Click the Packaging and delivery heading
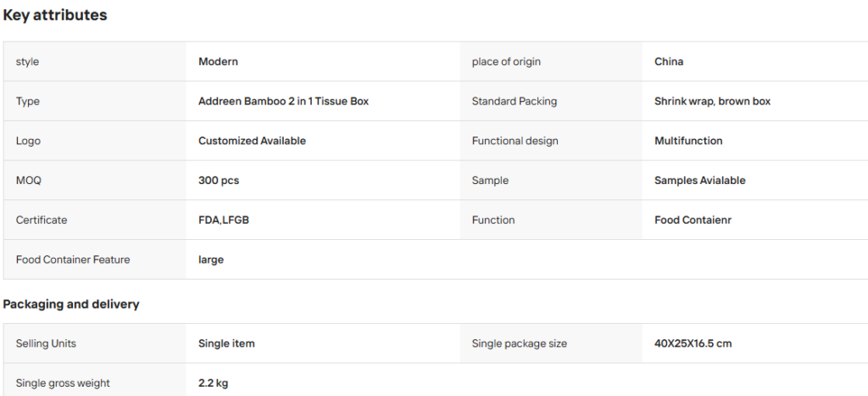This screenshot has height=396, width=868. click(71, 304)
